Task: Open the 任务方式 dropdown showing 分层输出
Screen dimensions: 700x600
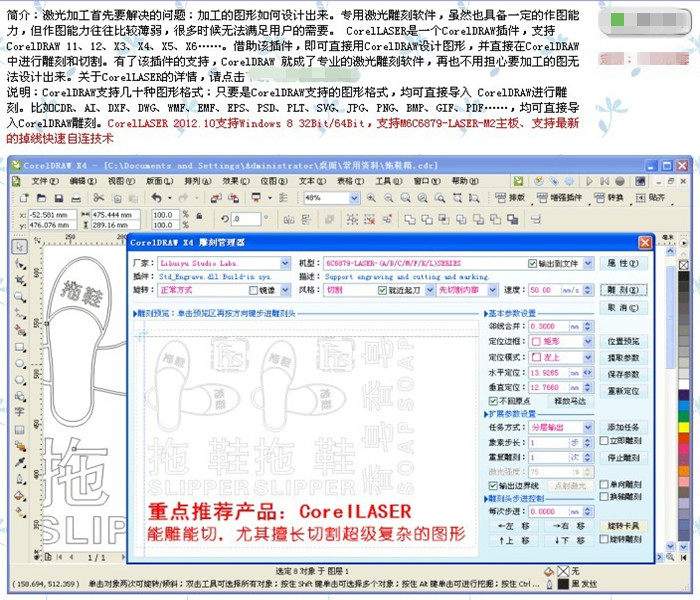Action: 588,428
